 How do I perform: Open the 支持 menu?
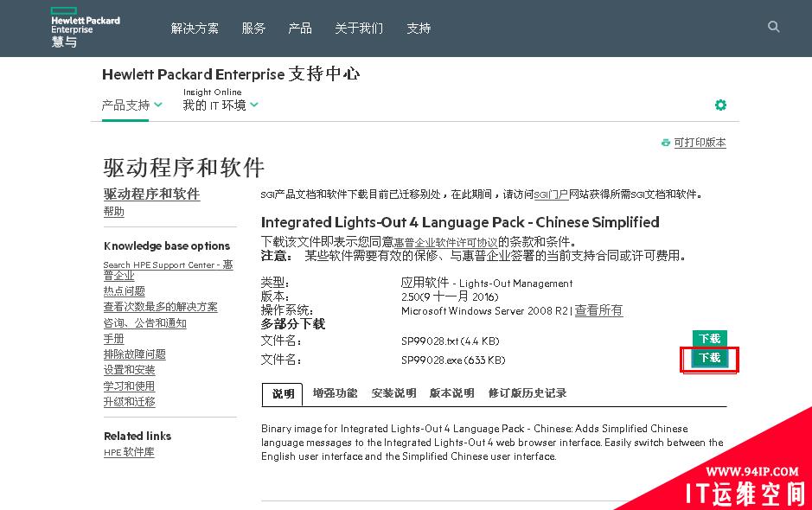click(419, 28)
